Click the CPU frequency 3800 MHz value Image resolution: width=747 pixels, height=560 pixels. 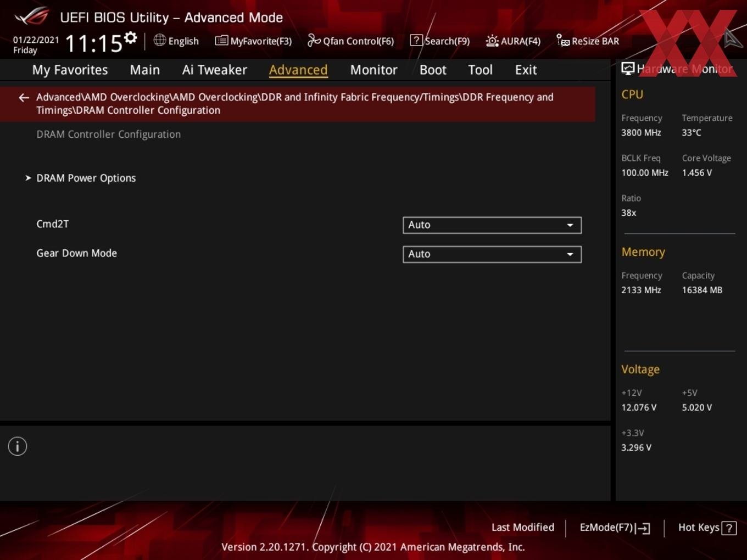point(641,132)
